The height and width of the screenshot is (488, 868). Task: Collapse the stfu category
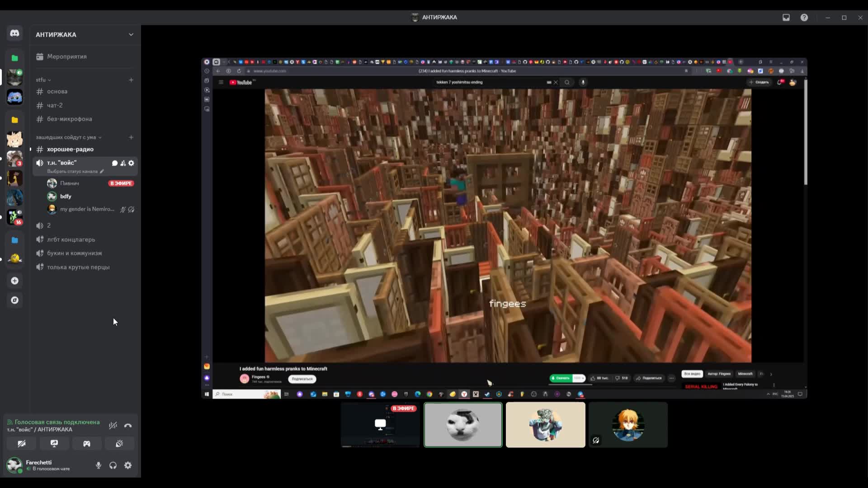pyautogui.click(x=43, y=80)
